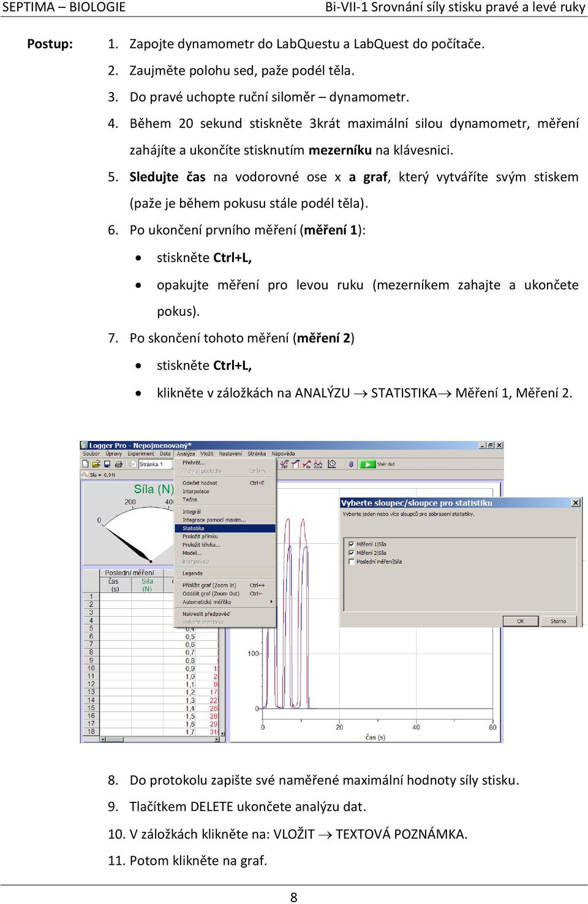The image size is (588, 904).
Task: Click the Síla (N) gauge title
Action: (154, 489)
